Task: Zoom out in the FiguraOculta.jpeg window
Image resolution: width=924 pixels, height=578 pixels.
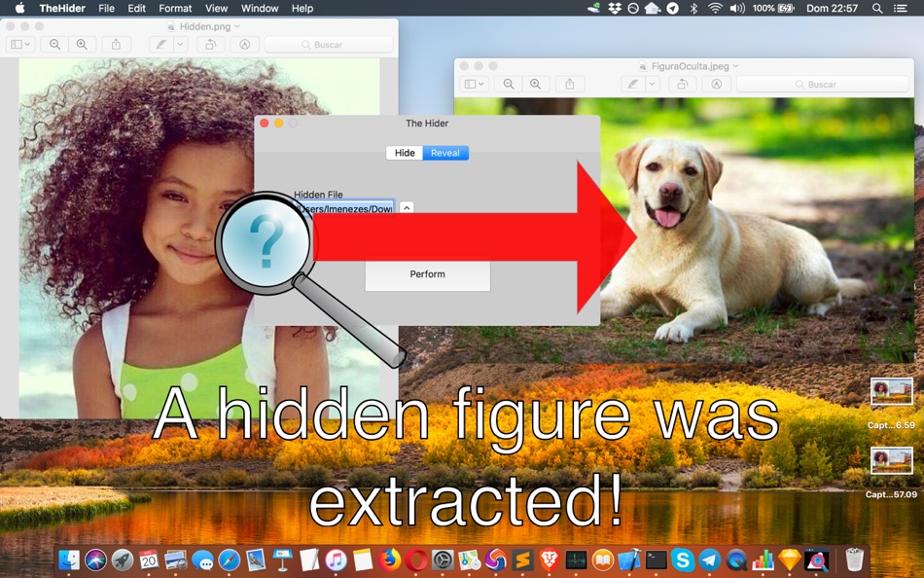Action: 509,84
